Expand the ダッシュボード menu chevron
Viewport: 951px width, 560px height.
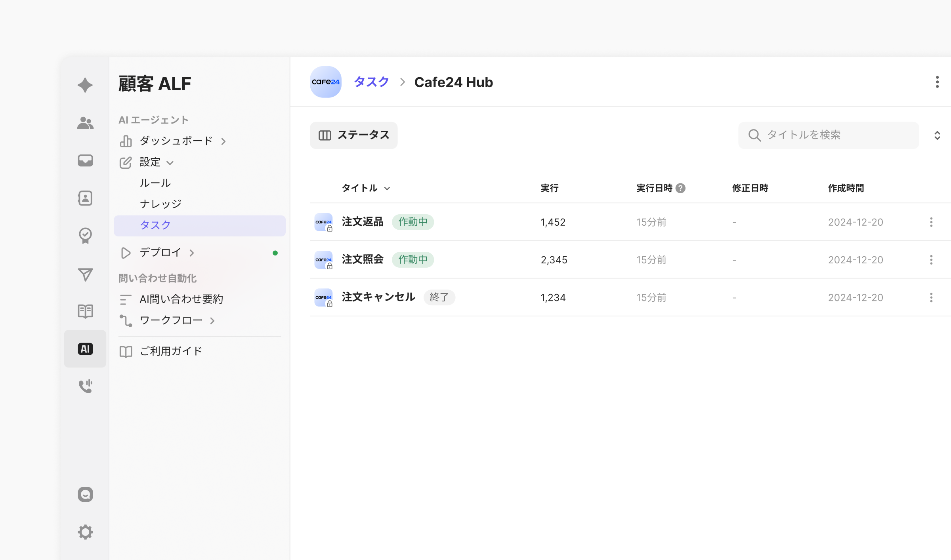click(x=223, y=141)
